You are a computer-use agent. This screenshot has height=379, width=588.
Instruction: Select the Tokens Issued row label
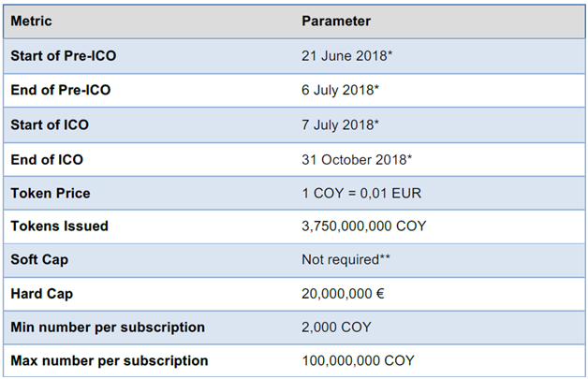(x=60, y=226)
